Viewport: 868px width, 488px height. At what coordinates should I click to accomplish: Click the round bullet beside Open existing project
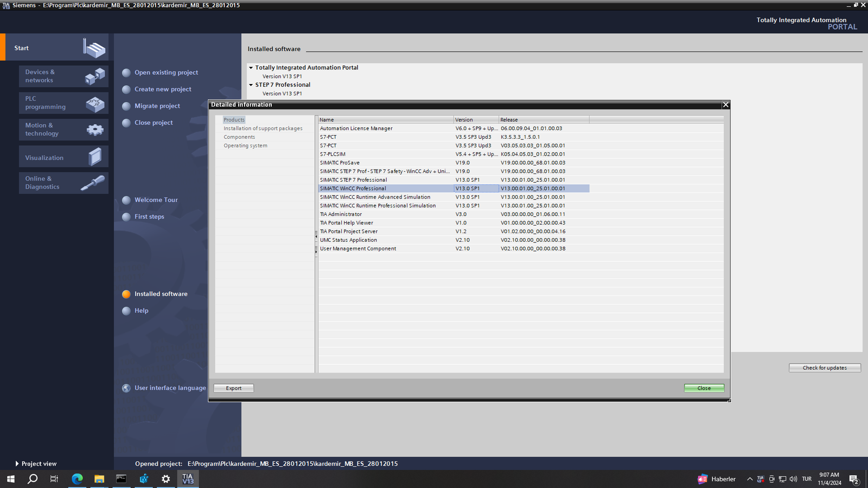(x=126, y=73)
